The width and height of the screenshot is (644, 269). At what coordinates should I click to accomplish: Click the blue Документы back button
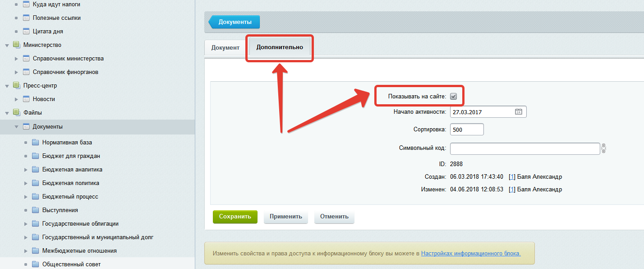tap(235, 22)
